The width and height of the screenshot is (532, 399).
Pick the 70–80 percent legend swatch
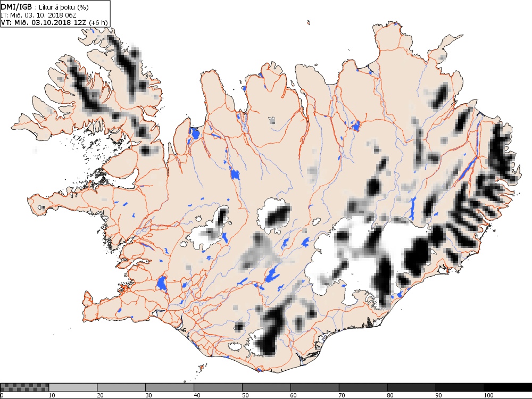363,387
